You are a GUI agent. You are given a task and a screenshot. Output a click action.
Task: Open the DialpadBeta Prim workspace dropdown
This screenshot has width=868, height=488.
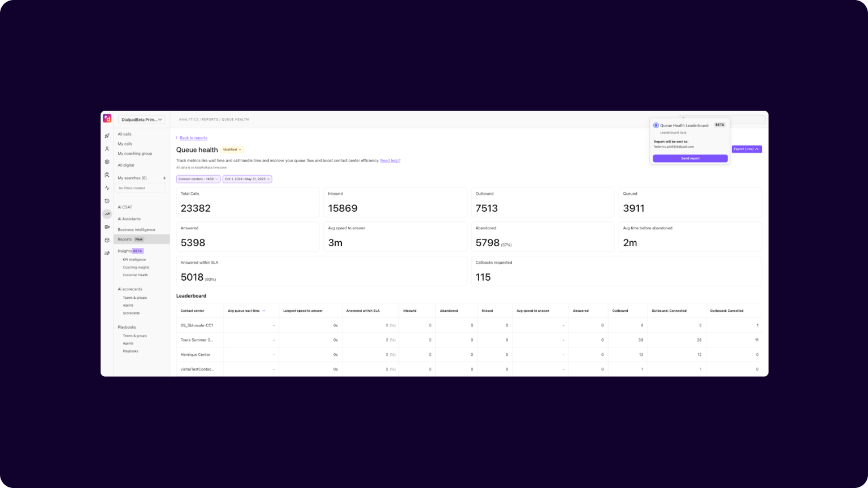click(141, 119)
